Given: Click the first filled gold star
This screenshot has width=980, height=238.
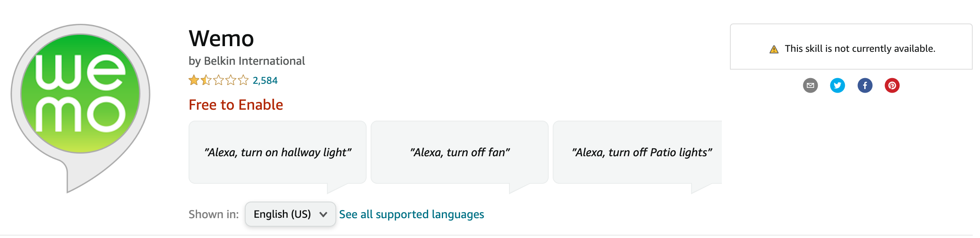Looking at the screenshot, I should pyautogui.click(x=194, y=80).
